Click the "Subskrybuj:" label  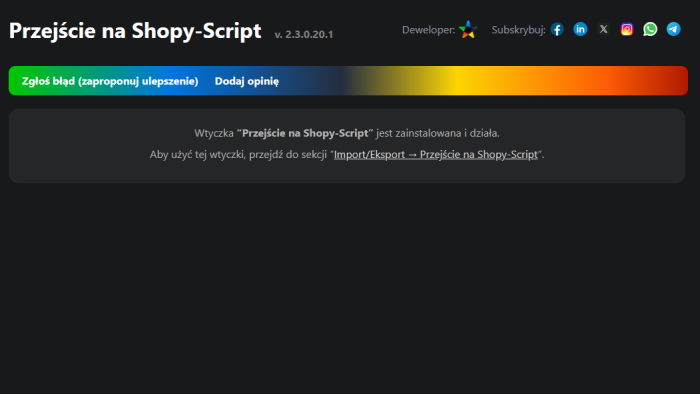pos(518,30)
